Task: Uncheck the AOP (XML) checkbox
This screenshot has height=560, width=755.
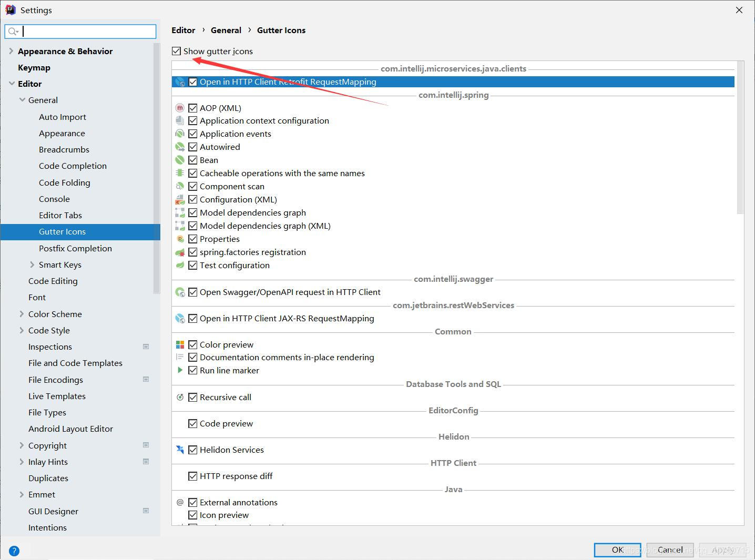Action: (x=193, y=108)
